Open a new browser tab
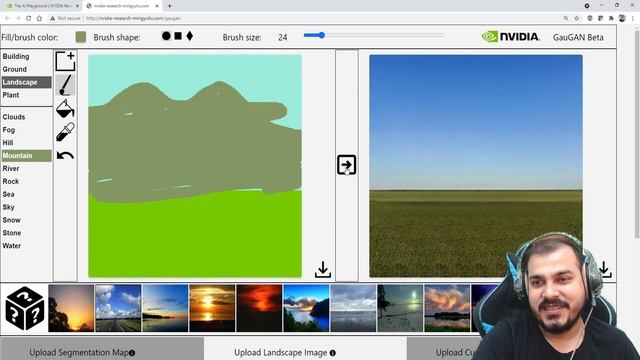Viewport: 640px width, 360px height. click(169, 6)
